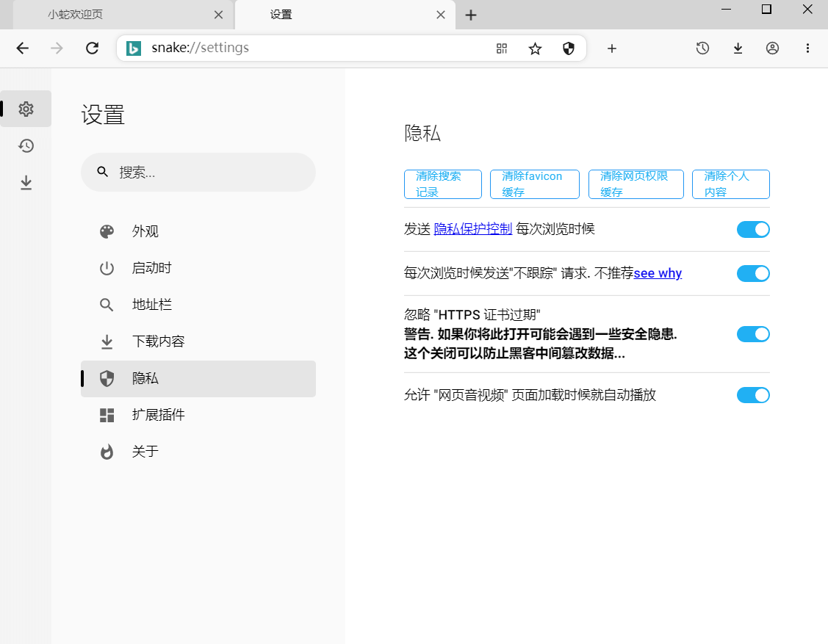Open the three-dot browser menu
828x644 pixels.
click(808, 48)
